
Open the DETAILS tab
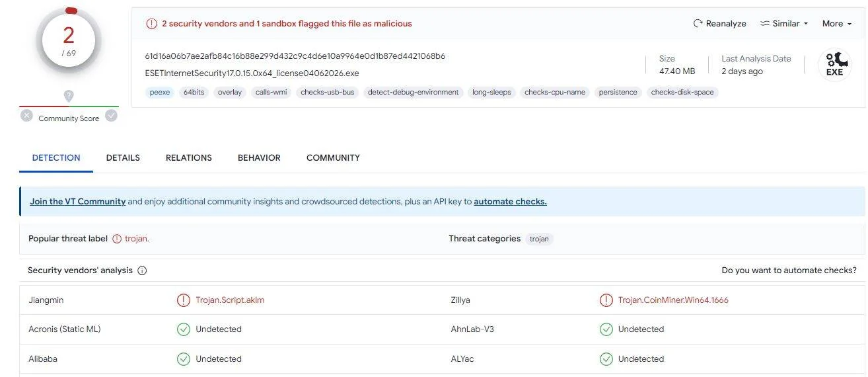(123, 157)
